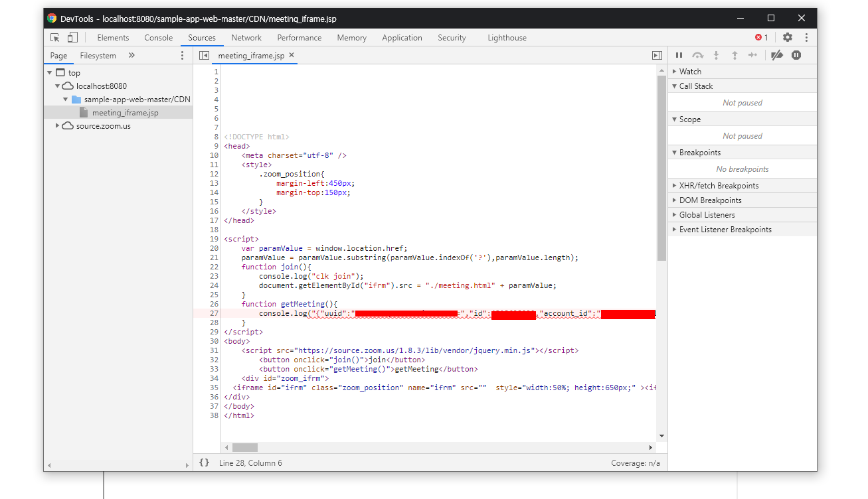
Task: Click the step debugger arrow icon
Action: coord(752,55)
